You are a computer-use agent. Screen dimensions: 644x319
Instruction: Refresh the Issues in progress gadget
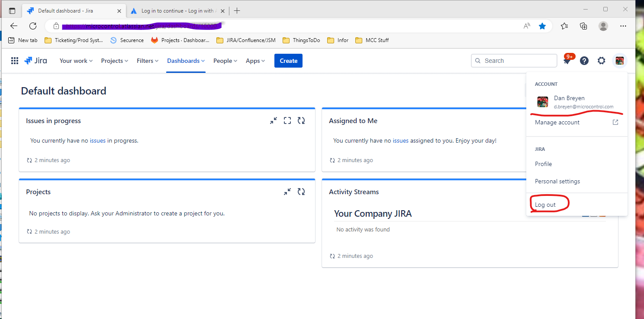coord(301,121)
